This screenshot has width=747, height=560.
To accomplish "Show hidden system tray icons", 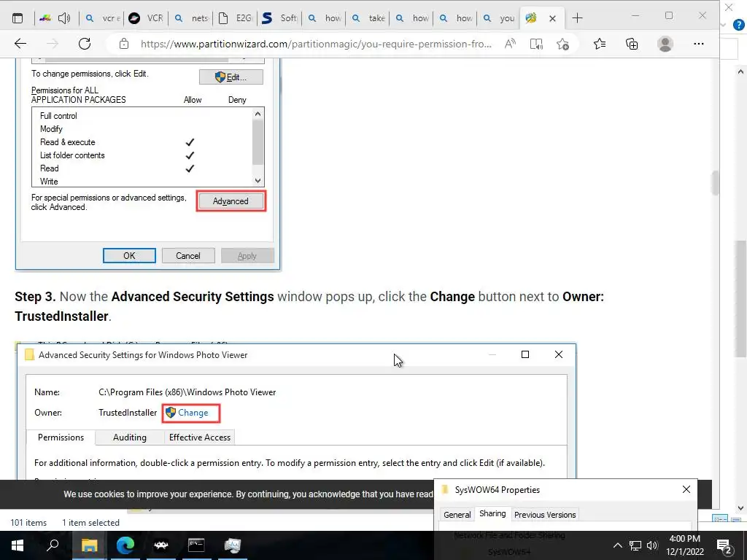I will (x=617, y=545).
